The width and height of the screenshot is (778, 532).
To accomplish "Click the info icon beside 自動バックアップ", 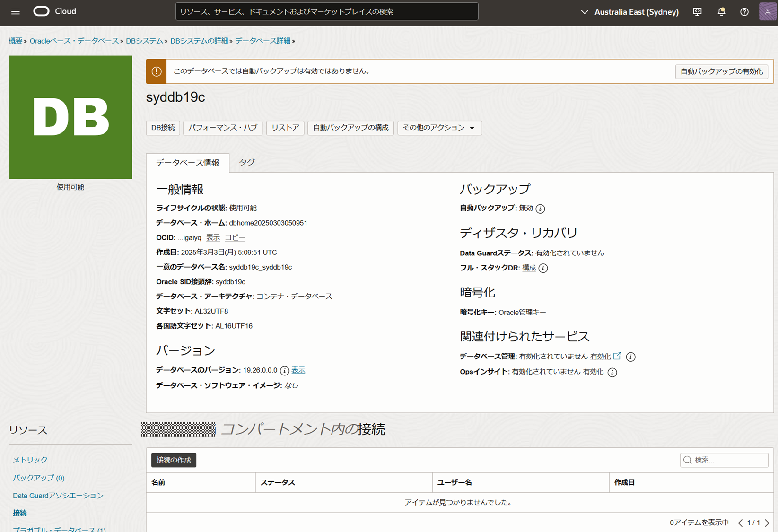I will [540, 209].
